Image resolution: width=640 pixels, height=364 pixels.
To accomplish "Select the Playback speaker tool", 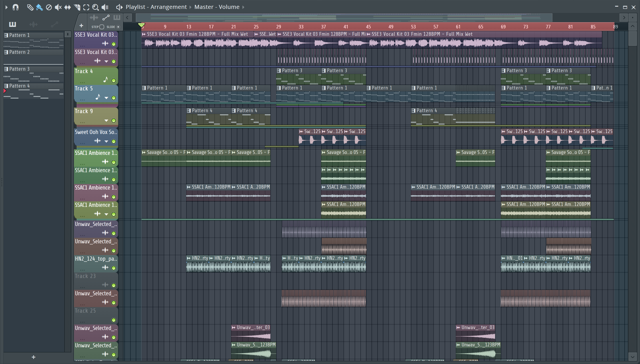I will coord(105,7).
